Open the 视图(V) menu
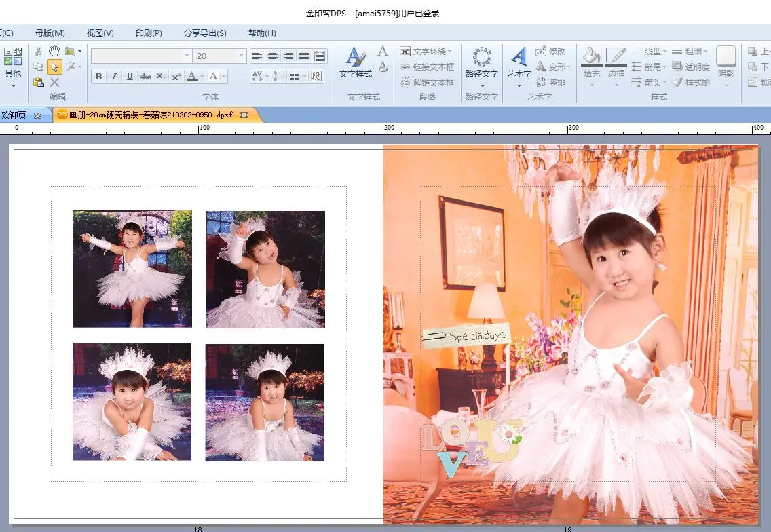 [100, 33]
